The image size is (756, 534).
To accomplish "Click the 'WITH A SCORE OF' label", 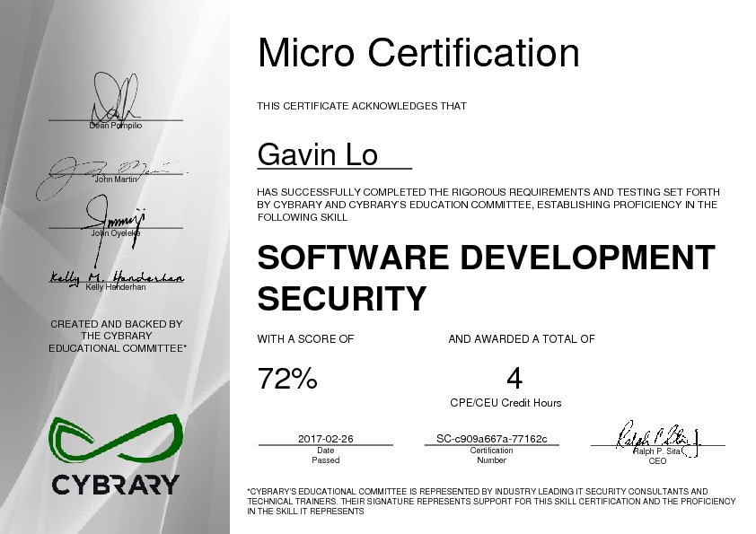I will click(x=305, y=339).
